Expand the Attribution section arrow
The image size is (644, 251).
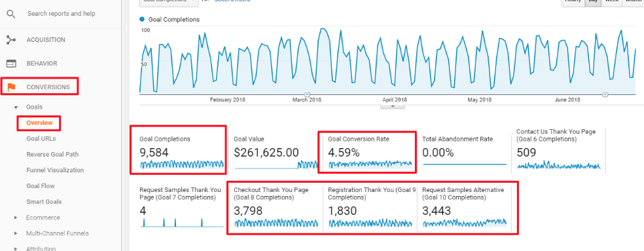[x=16, y=248]
